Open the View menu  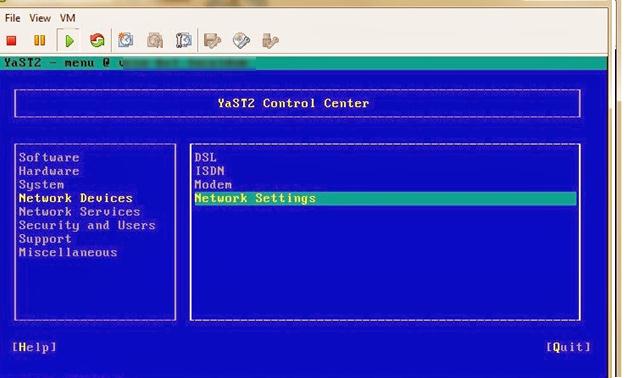(x=40, y=18)
